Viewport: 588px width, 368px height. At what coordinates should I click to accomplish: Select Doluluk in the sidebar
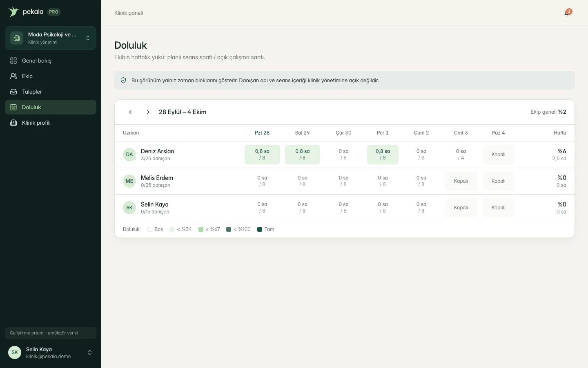pos(51,107)
